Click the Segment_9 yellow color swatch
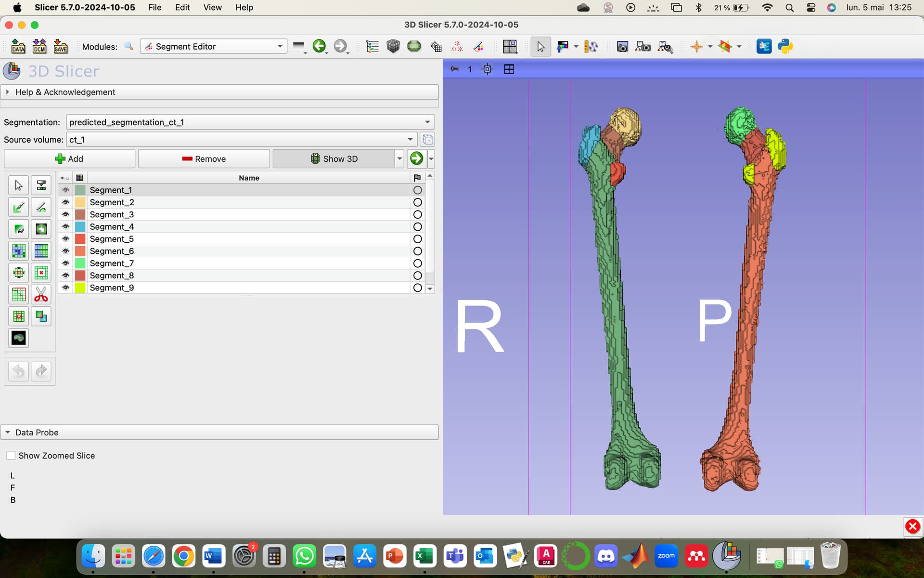Screen dimensions: 924x578 (80, 288)
